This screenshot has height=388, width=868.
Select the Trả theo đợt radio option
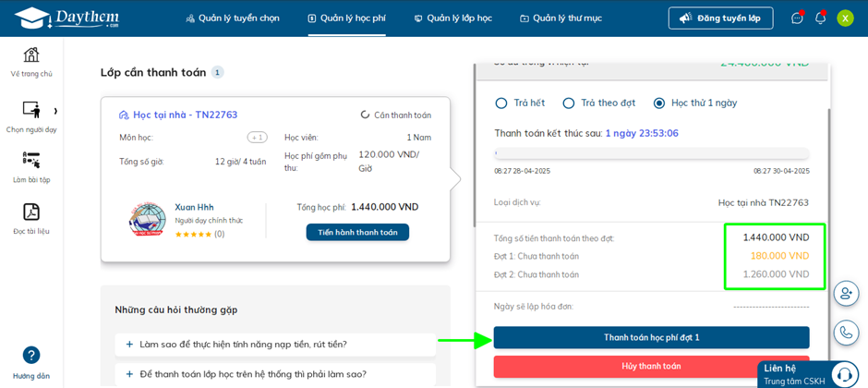click(x=569, y=103)
